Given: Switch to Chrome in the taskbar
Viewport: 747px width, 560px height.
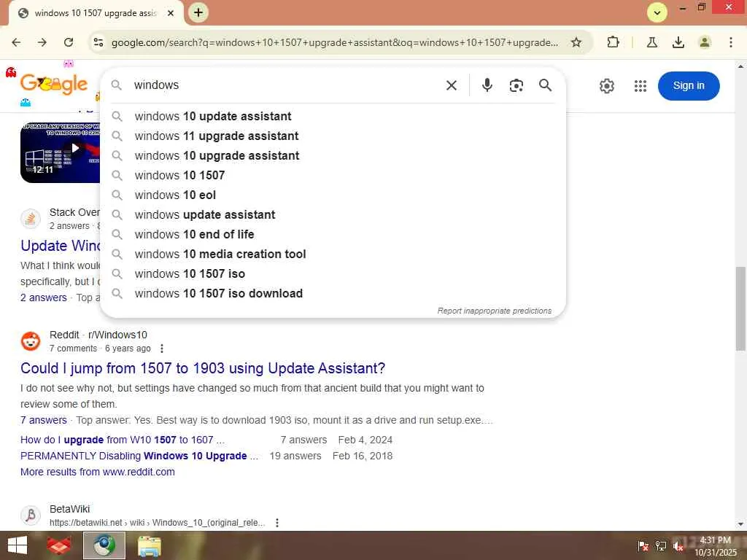Looking at the screenshot, I should (104, 545).
